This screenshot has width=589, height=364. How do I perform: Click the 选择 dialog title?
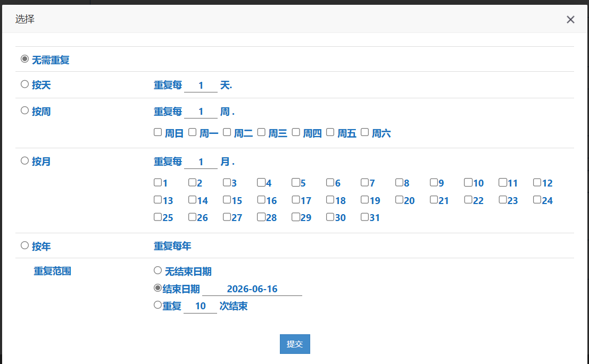click(x=25, y=19)
